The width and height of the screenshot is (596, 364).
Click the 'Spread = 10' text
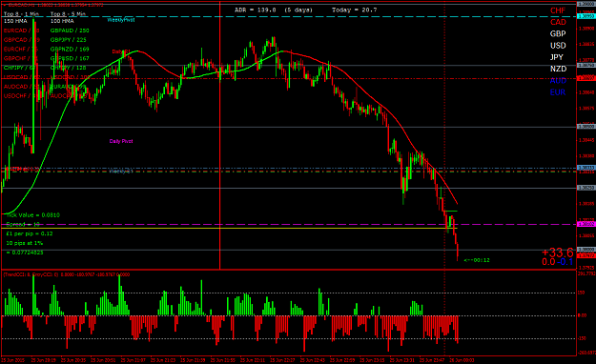click(x=23, y=225)
